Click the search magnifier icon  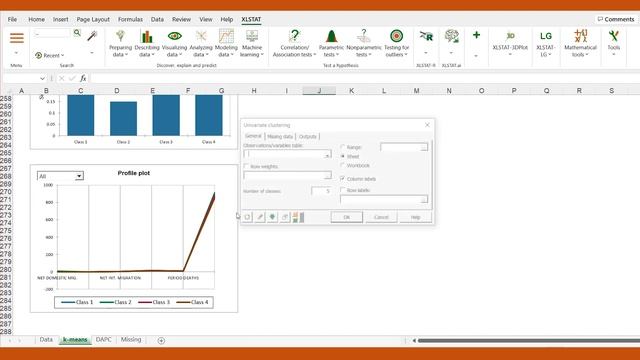(77, 33)
